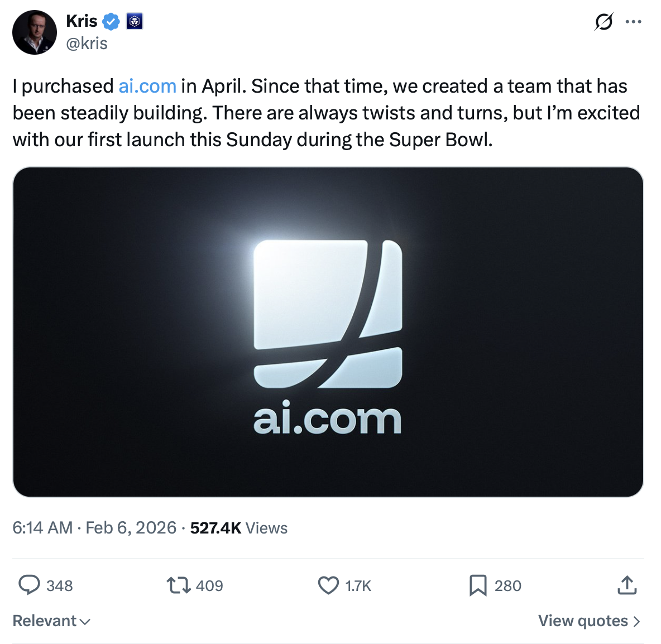Open the Relevant replies sort dropdown

[51, 621]
